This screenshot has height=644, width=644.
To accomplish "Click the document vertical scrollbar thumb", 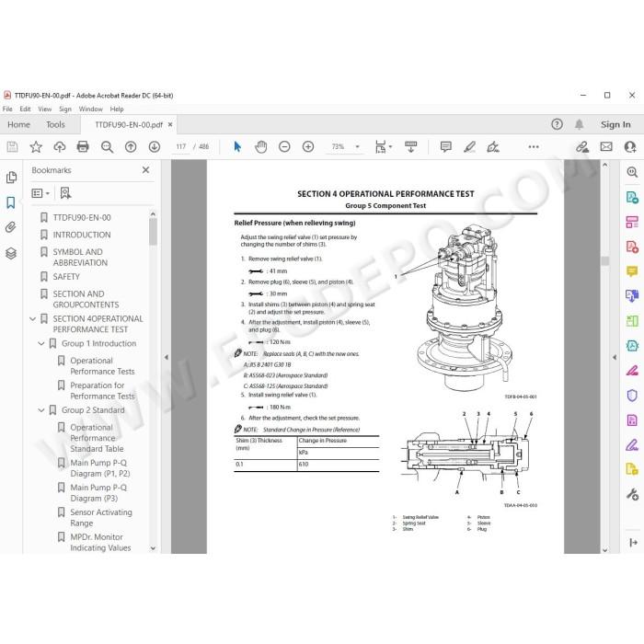I will click(604, 260).
